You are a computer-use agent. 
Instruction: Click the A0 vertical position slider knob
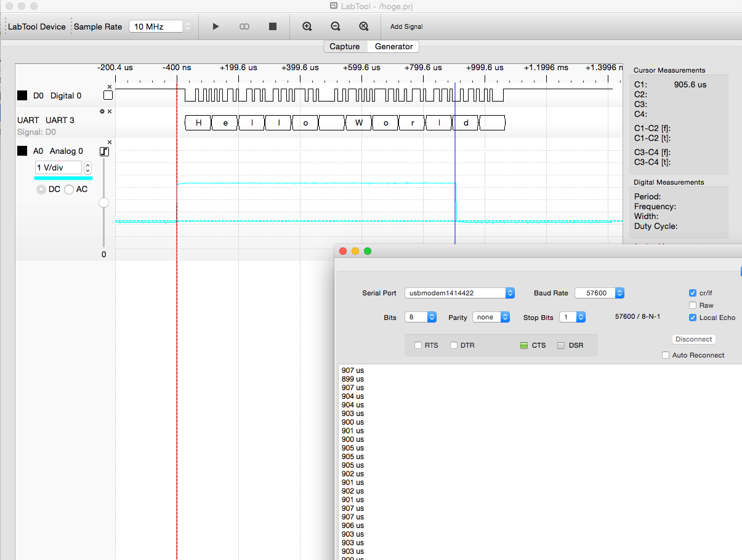point(103,202)
